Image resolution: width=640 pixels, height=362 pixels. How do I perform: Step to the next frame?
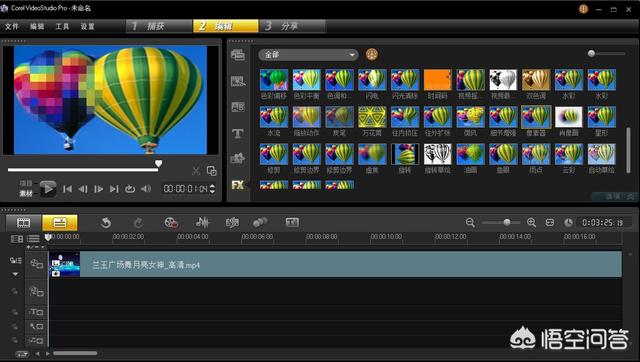[x=98, y=189]
